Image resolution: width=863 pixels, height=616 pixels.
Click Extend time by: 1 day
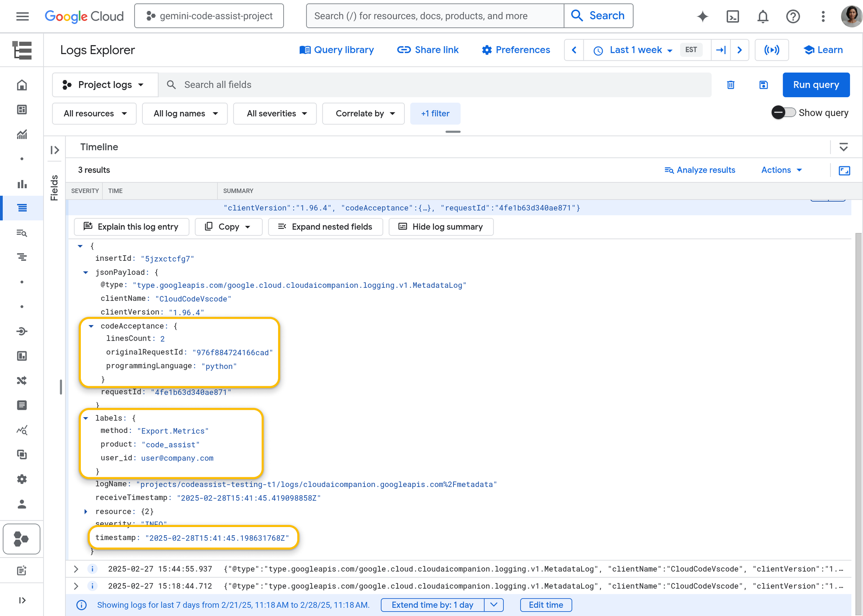pyautogui.click(x=433, y=605)
